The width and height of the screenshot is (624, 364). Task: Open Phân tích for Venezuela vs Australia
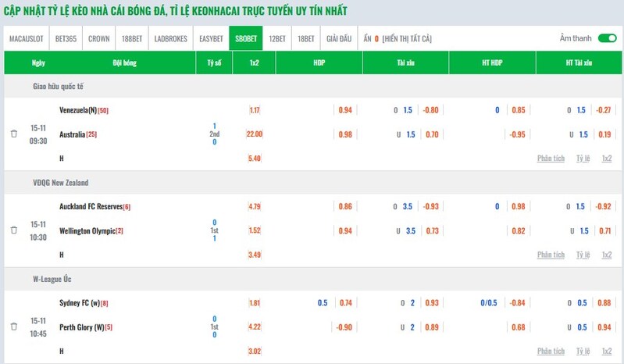[x=551, y=159]
